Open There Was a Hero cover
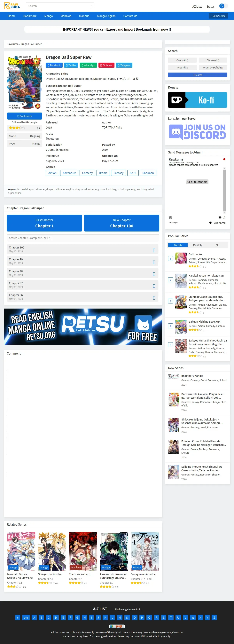 (x=83, y=551)
